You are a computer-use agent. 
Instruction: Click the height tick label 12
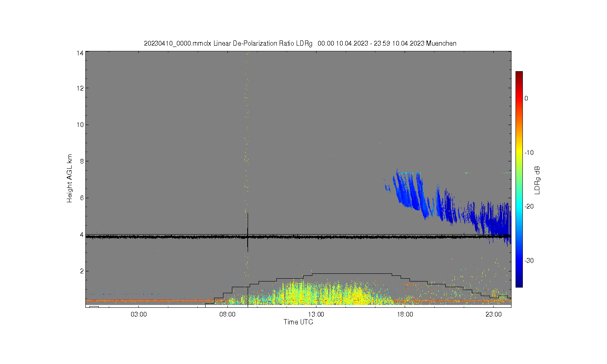(80, 88)
